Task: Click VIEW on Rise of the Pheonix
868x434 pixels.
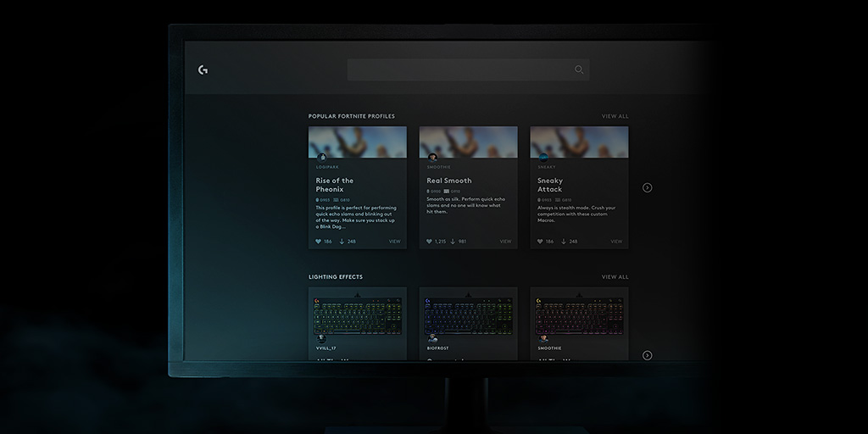Action: [x=395, y=242]
